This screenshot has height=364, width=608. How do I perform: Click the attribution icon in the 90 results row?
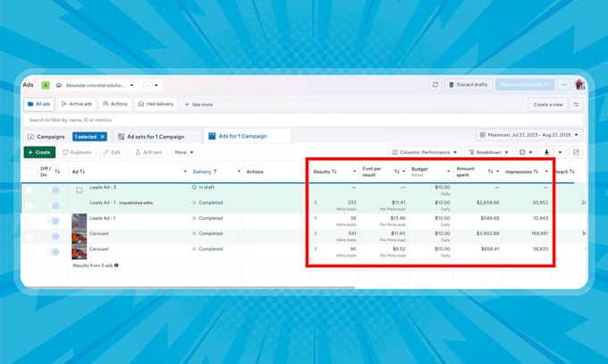316,249
